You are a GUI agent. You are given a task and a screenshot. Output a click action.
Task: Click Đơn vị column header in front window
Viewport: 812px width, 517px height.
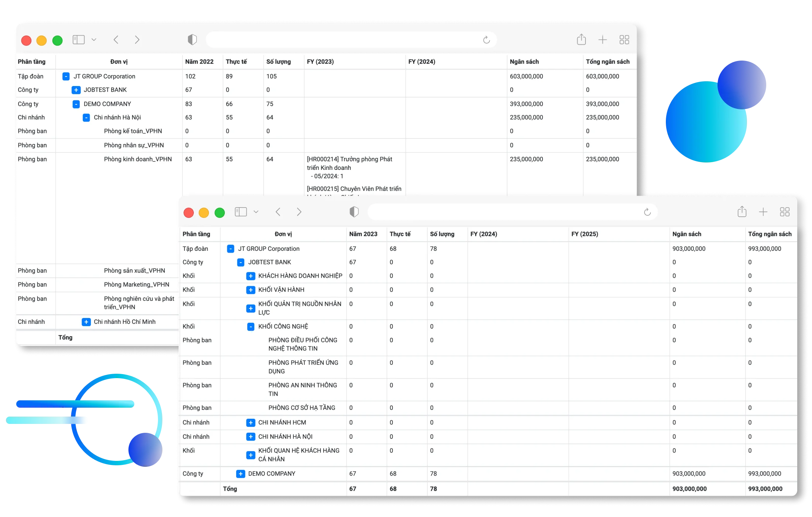click(283, 234)
